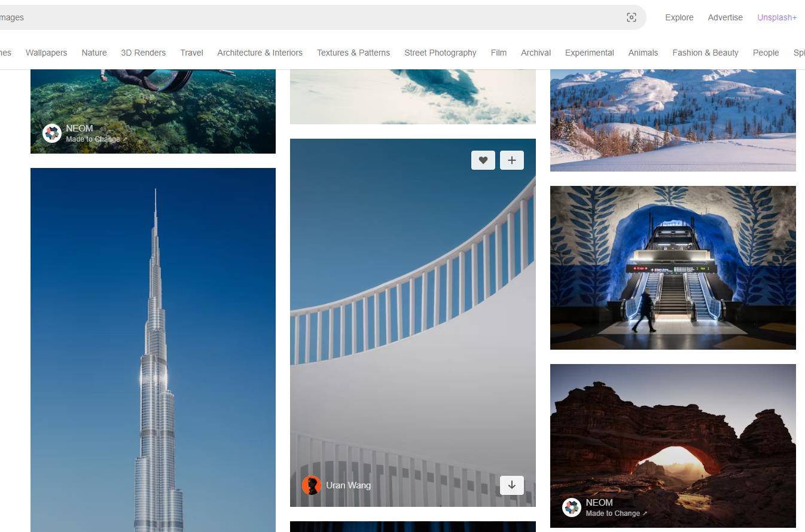Download the Uran Wang photo with arrow icon
This screenshot has width=805, height=532.
(x=511, y=485)
